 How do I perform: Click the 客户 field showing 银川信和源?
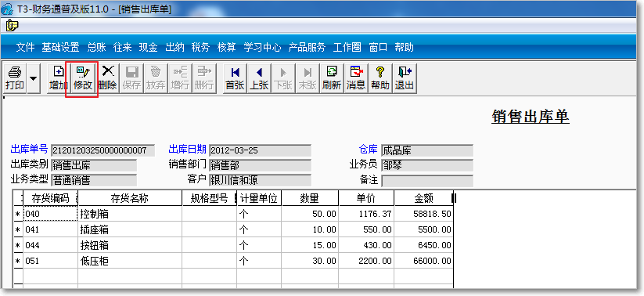click(x=260, y=180)
